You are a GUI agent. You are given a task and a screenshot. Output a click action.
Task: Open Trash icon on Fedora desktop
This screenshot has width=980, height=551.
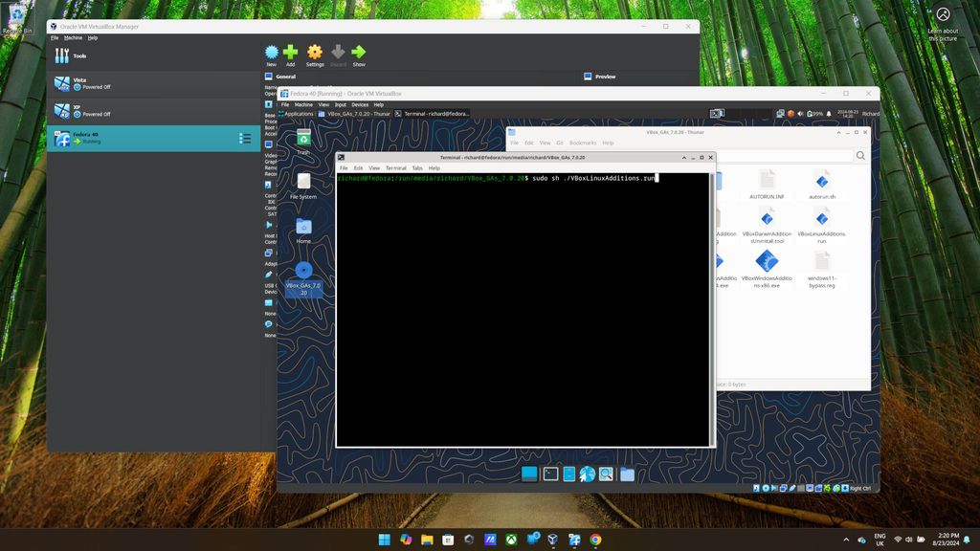pyautogui.click(x=303, y=142)
